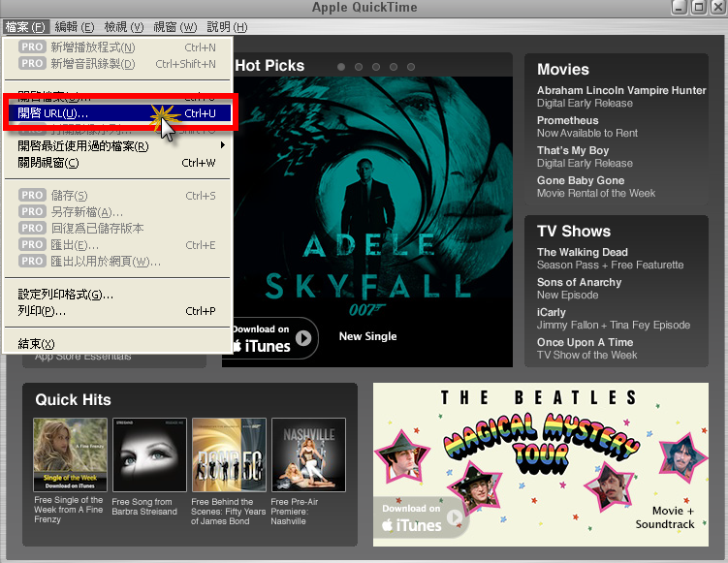Select third Hot Picks page dot

376,67
